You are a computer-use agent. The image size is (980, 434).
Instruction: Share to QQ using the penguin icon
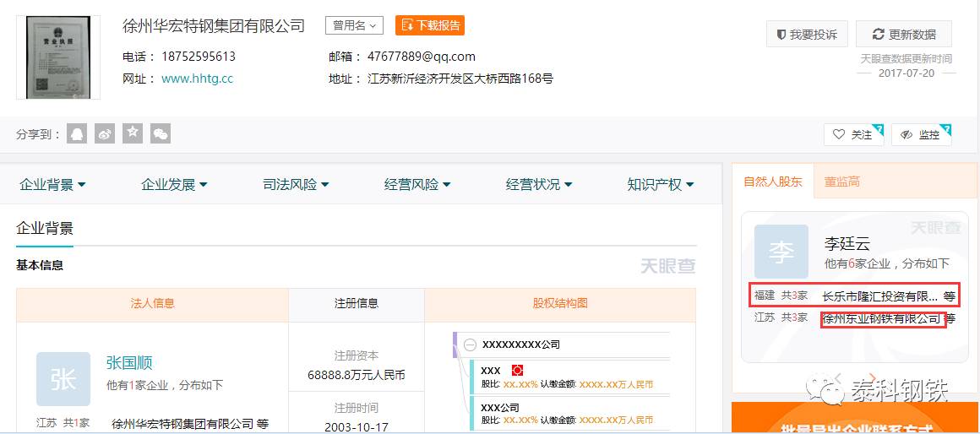point(77,133)
